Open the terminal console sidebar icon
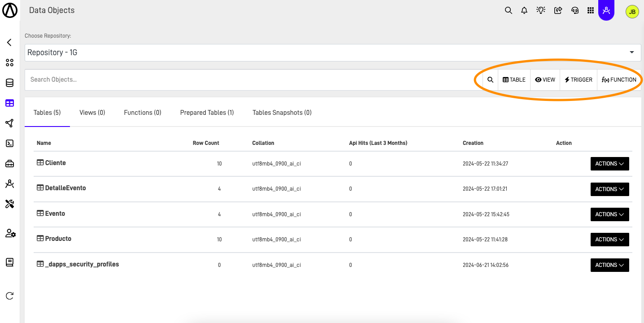This screenshot has height=323, width=644. pos(9,144)
